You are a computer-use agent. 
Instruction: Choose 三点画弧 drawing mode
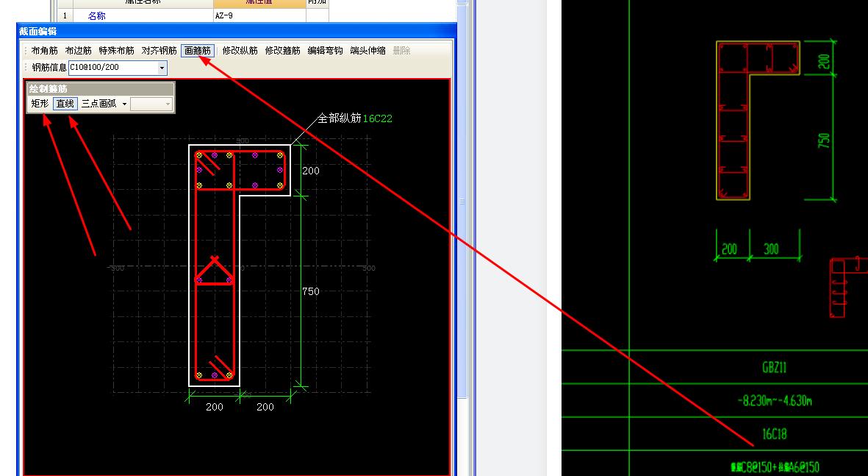tap(99, 104)
